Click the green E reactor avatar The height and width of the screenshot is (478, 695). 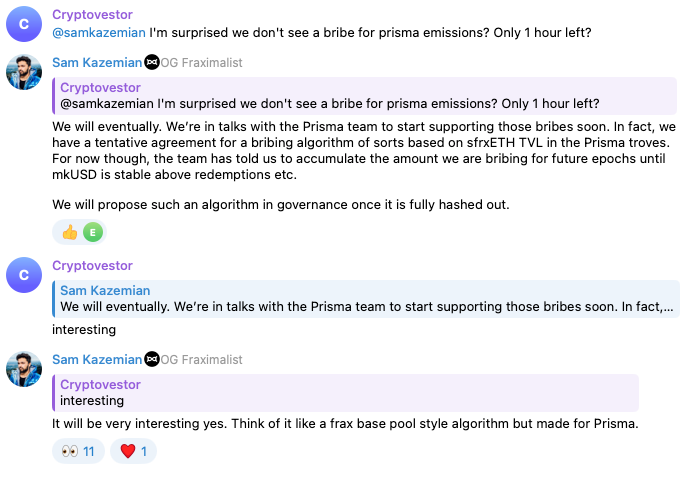[93, 232]
